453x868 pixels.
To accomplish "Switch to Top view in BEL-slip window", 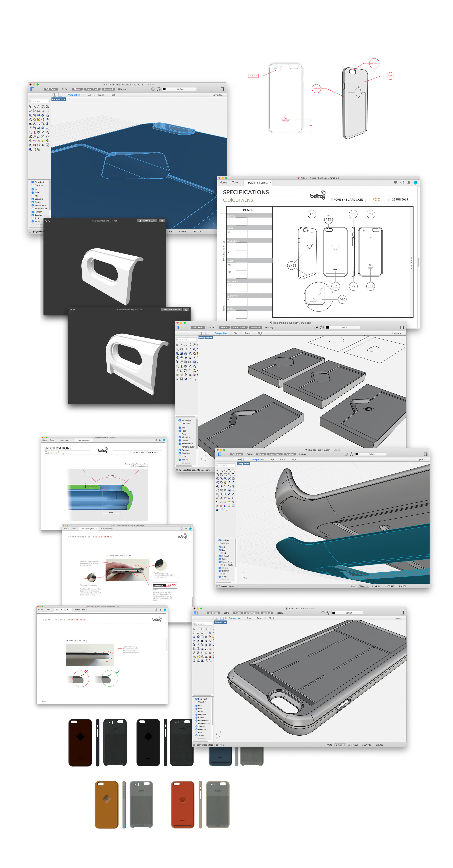I will [272, 460].
